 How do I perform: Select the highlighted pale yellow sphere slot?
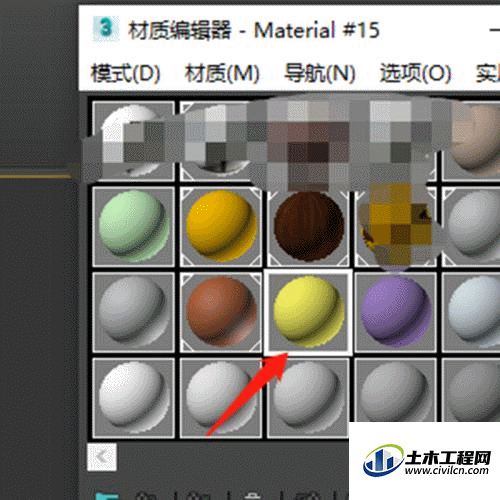(x=308, y=312)
